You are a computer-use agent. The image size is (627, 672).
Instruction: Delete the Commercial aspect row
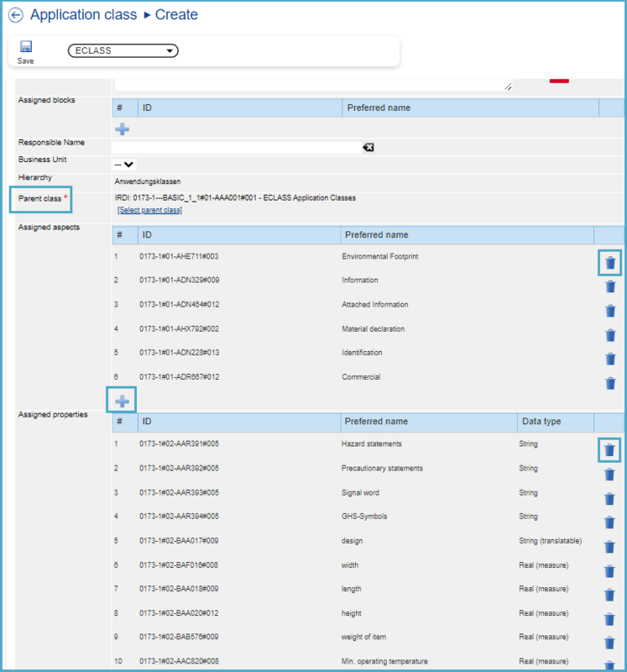610,384
